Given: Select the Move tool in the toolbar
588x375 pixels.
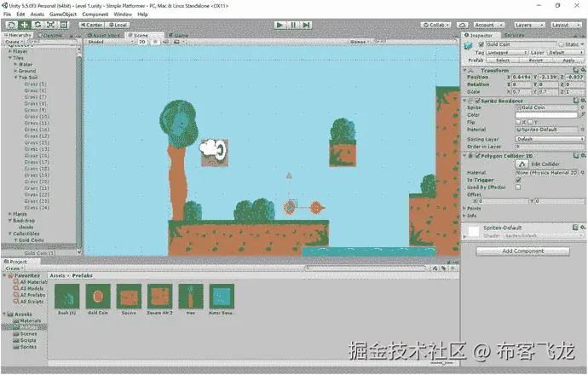Looking at the screenshot, I should pos(25,25).
